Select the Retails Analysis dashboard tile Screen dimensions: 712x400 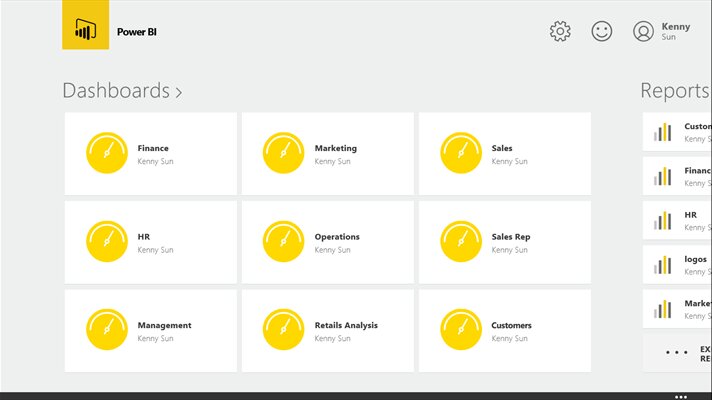click(327, 330)
